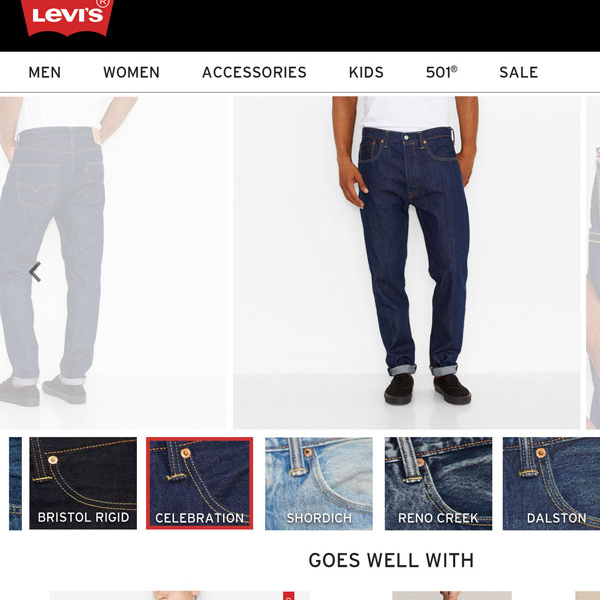View the faded back-view jeans image
Viewport: 600px width, 600px height.
tap(113, 262)
